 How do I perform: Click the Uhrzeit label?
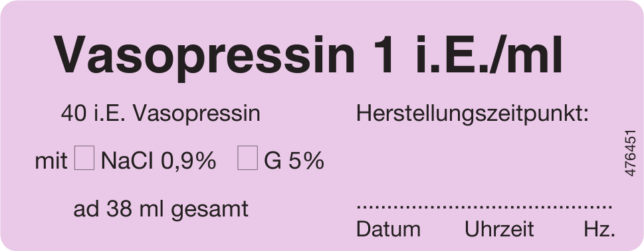click(x=498, y=230)
